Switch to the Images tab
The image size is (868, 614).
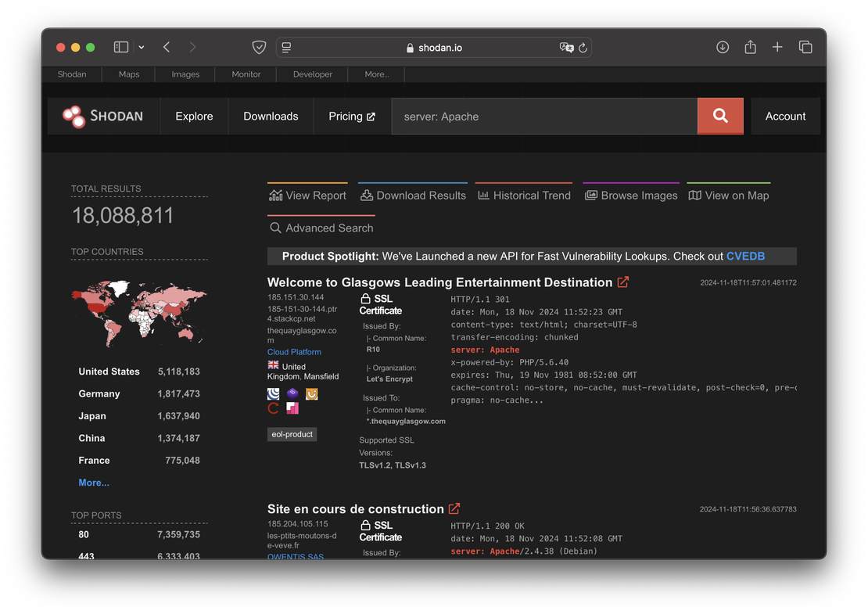point(185,74)
